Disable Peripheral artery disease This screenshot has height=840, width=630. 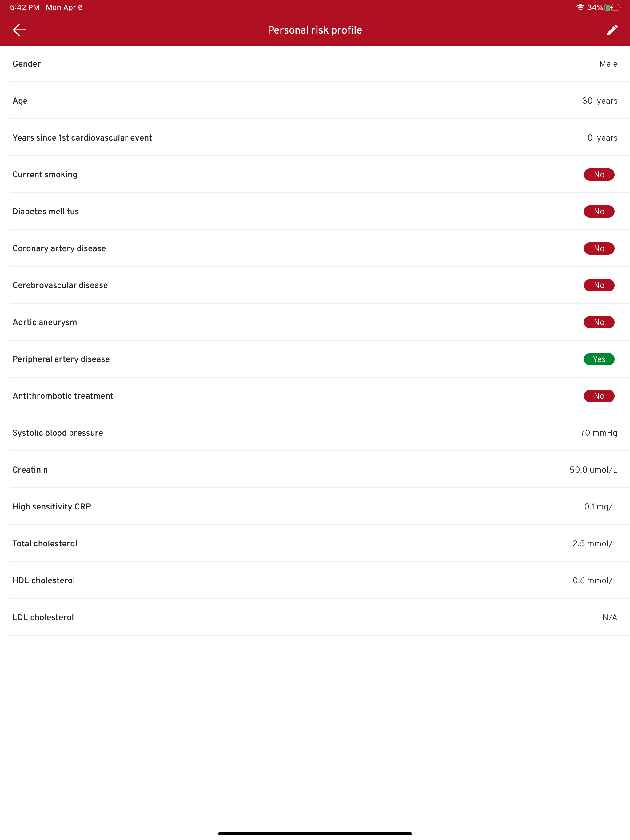pyautogui.click(x=599, y=359)
